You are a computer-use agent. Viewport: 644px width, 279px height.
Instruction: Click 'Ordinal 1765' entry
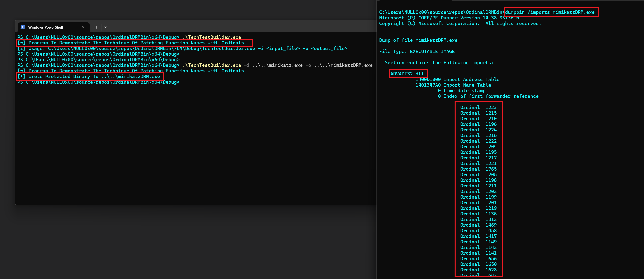[x=479, y=169]
